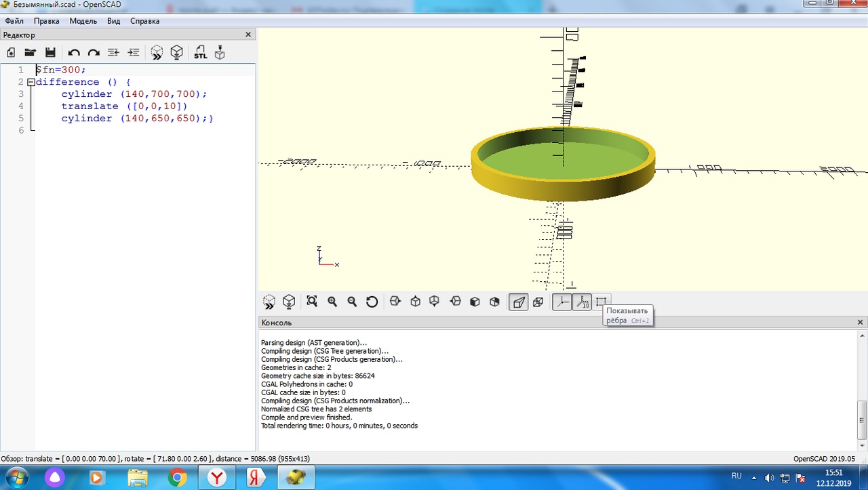Click the Preview icon in editor toolbar
The width and height of the screenshot is (868, 490).
point(157,52)
